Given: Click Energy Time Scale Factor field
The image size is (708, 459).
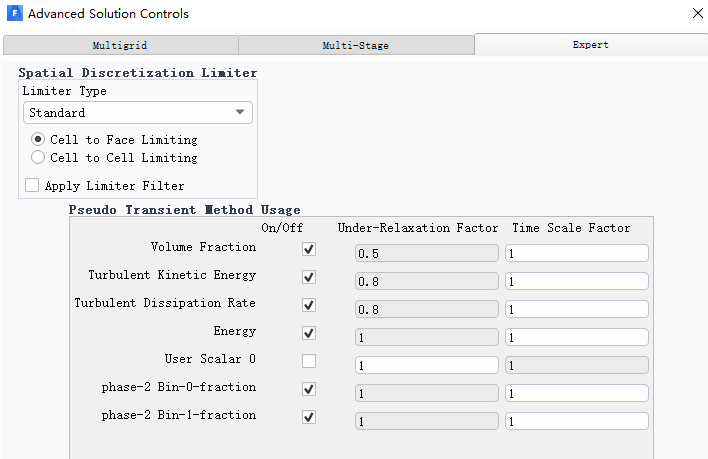Looking at the screenshot, I should pyautogui.click(x=576, y=338).
